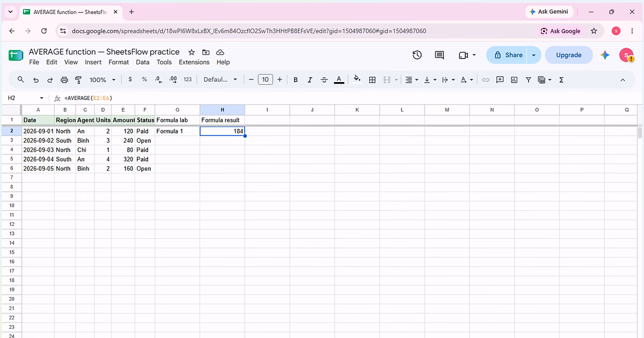Viewport: 644px width, 338px height.
Task: Open all comments panel
Action: (x=440, y=55)
